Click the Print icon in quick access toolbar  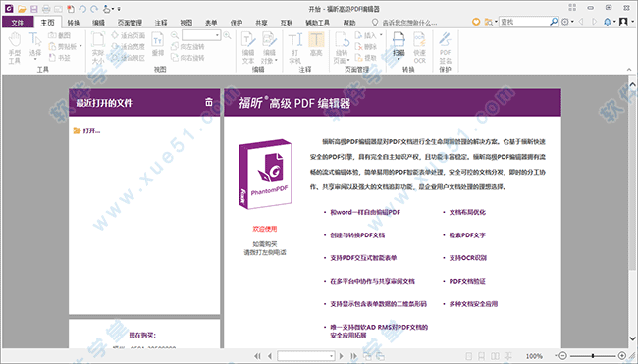(46, 9)
